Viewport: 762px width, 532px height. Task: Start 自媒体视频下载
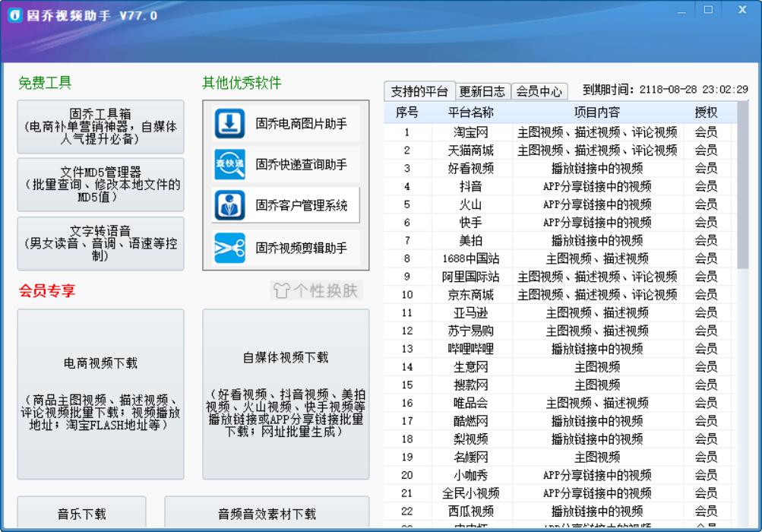click(x=286, y=395)
